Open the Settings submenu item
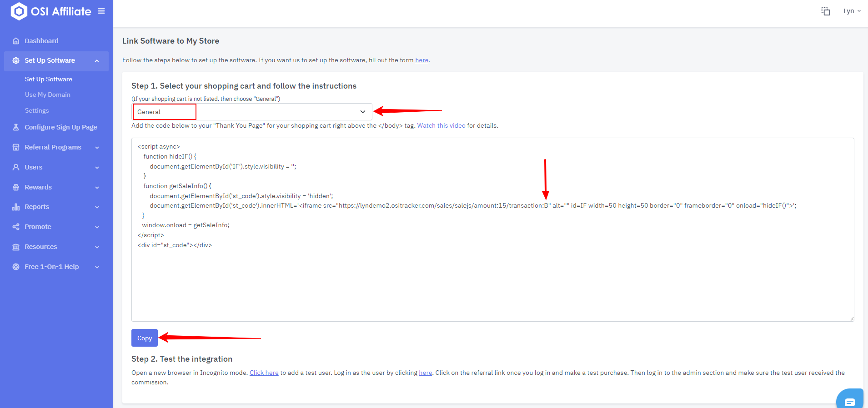The image size is (868, 408). point(37,110)
